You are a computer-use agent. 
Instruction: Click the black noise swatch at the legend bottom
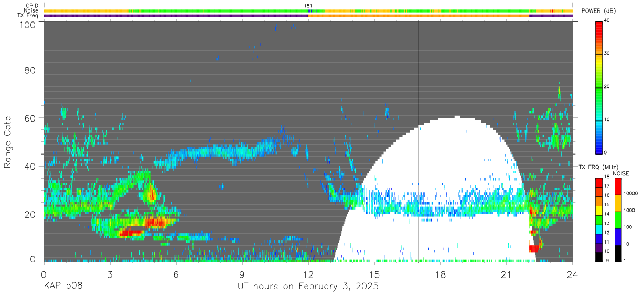617,253
